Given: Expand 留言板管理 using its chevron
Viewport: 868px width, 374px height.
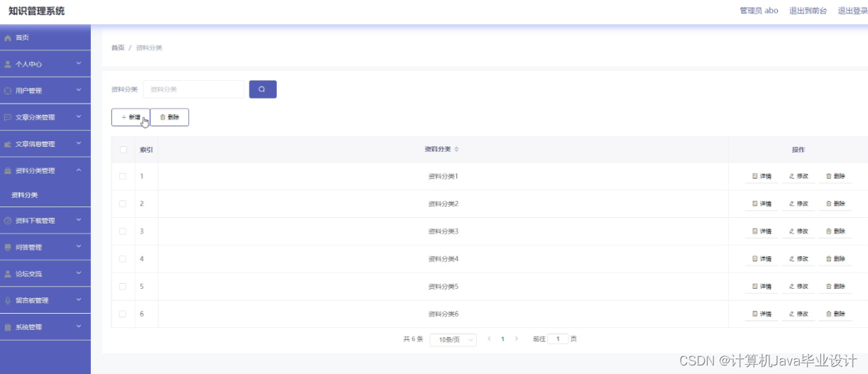Looking at the screenshot, I should [x=79, y=300].
